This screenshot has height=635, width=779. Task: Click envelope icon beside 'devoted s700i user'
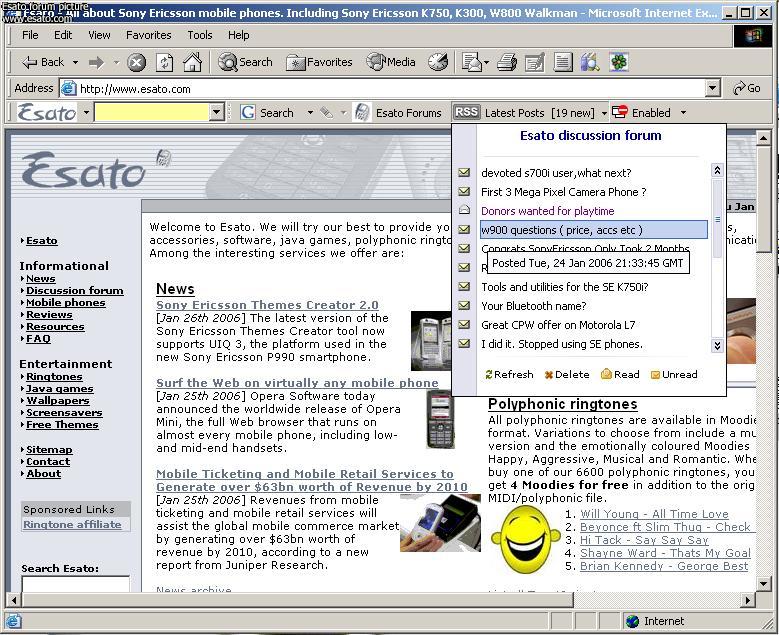464,172
